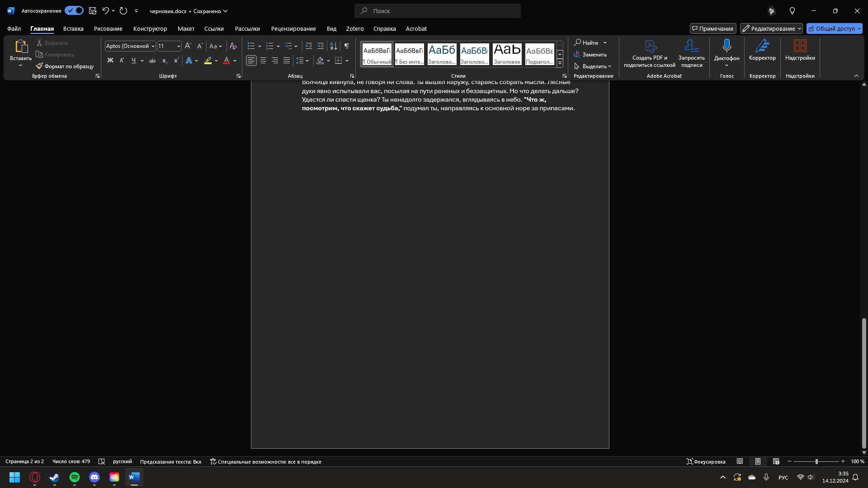The height and width of the screenshot is (488, 868).
Task: Switch to read mode view in status bar
Action: pos(740,461)
